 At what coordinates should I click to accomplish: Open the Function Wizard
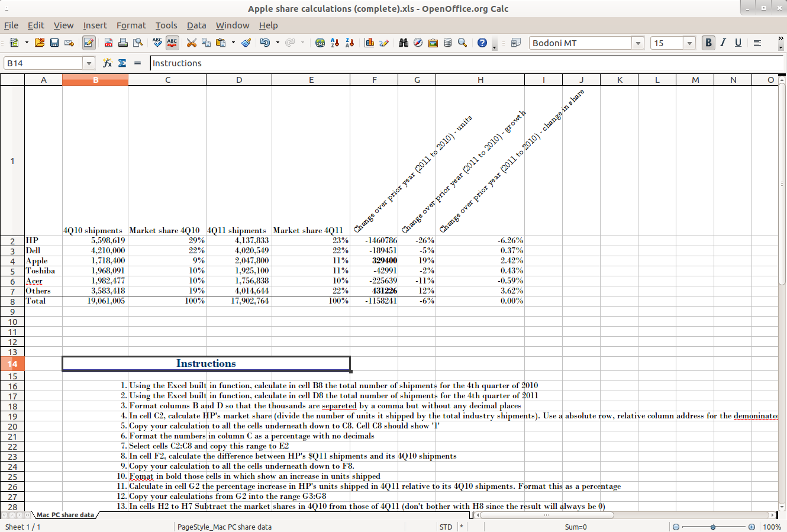coord(107,63)
